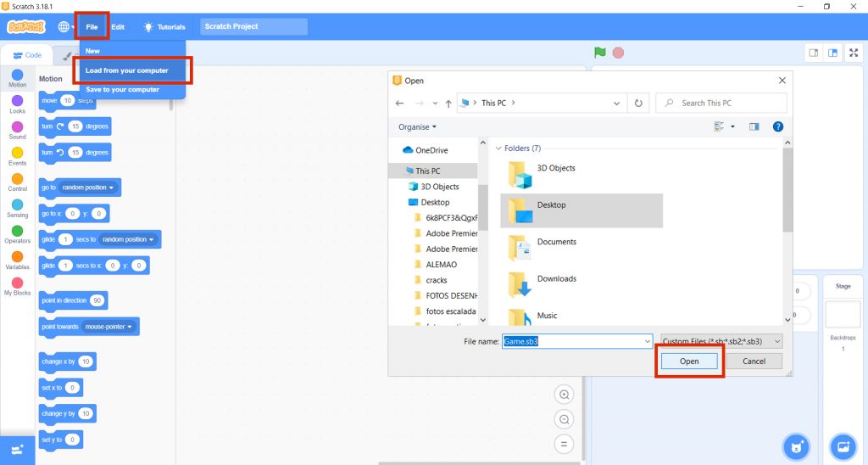The image size is (868, 465).
Task: Open the Edit menu
Action: (118, 26)
